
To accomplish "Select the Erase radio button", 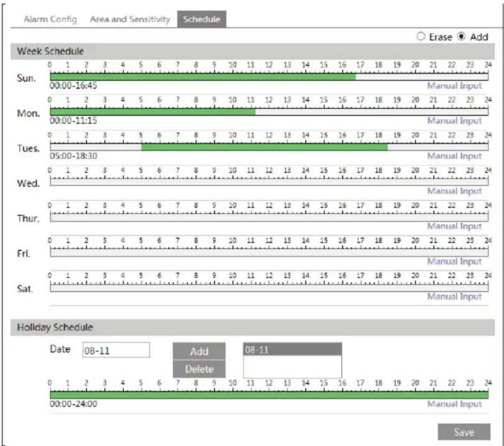I will tap(421, 37).
